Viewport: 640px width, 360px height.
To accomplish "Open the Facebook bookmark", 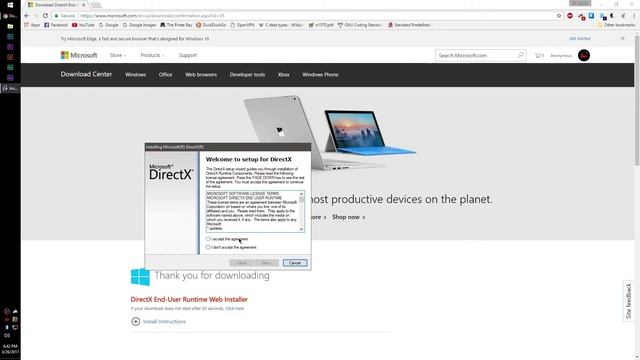I will [56, 25].
